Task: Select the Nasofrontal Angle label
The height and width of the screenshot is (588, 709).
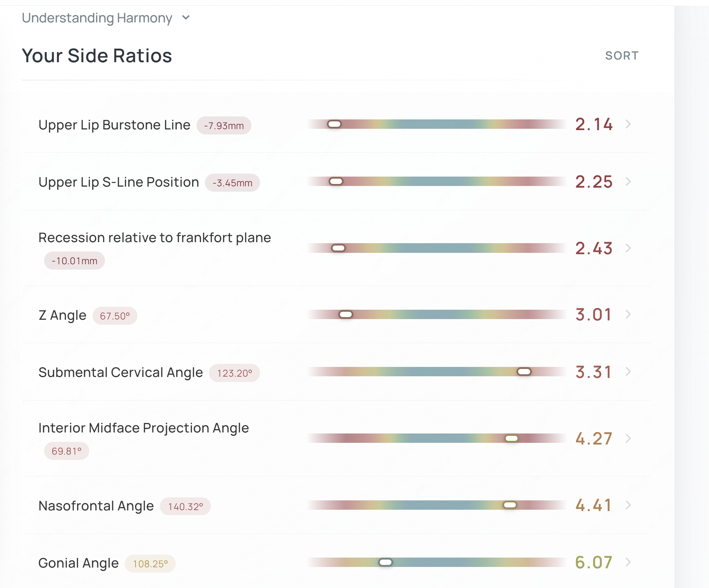Action: [96, 506]
